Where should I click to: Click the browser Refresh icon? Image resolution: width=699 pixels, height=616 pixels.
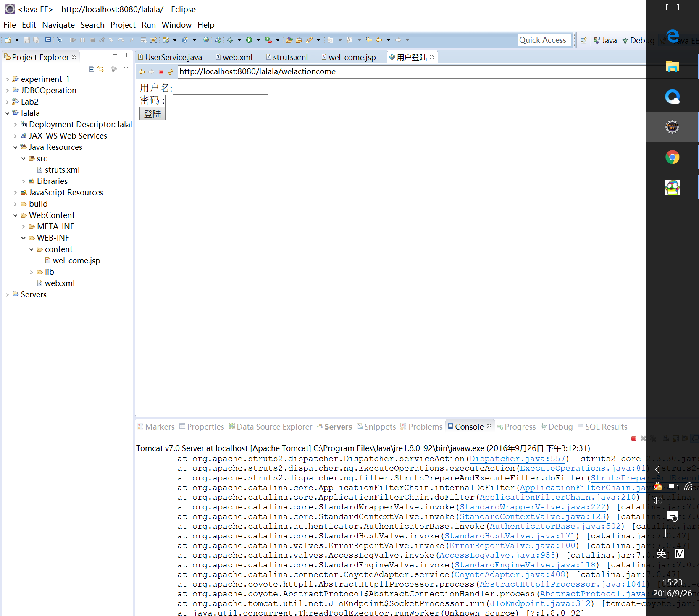click(171, 72)
